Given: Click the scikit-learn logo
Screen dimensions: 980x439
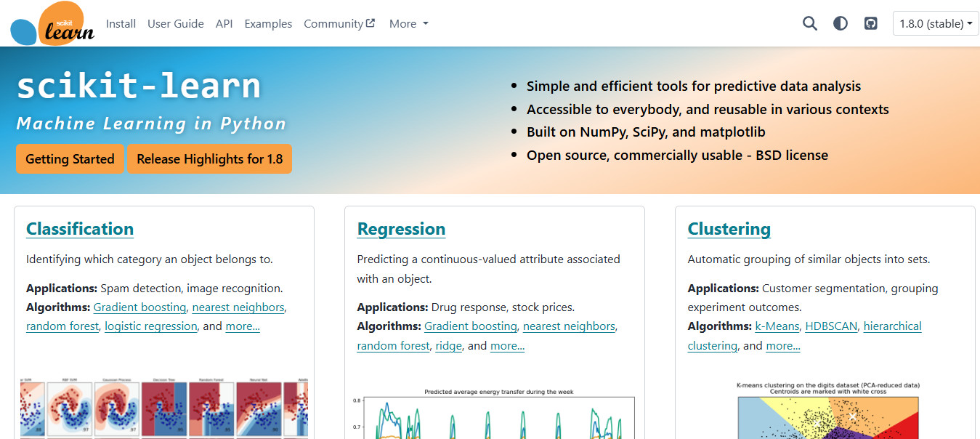Looking at the screenshot, I should 53,24.
